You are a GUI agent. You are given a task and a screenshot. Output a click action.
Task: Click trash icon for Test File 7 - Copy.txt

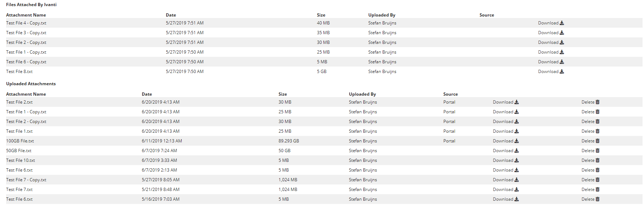598,180
